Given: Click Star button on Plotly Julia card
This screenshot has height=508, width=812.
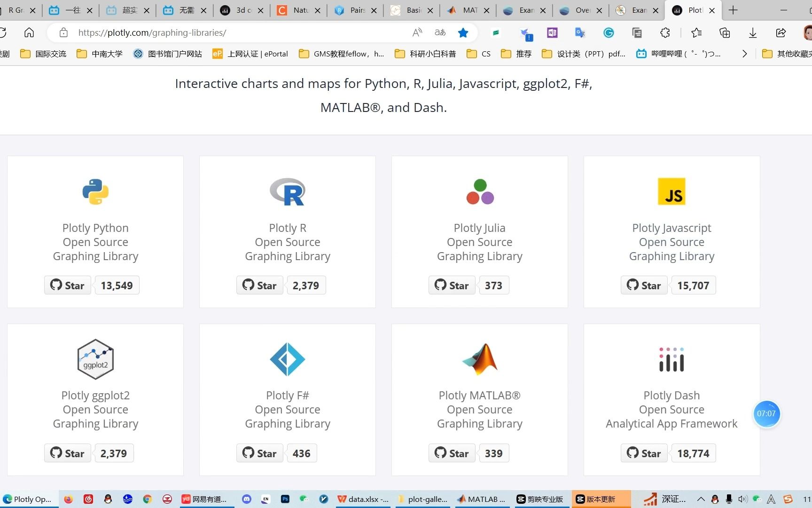Looking at the screenshot, I should (452, 285).
